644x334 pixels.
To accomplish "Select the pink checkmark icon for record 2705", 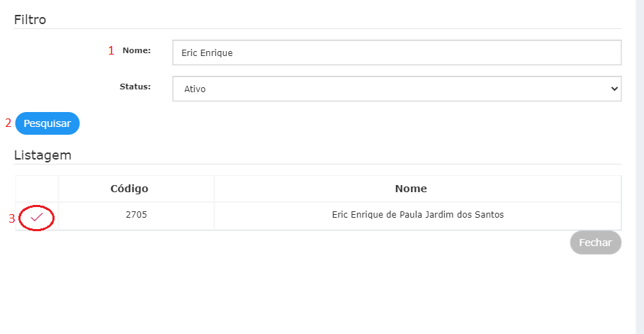I will coord(37,217).
